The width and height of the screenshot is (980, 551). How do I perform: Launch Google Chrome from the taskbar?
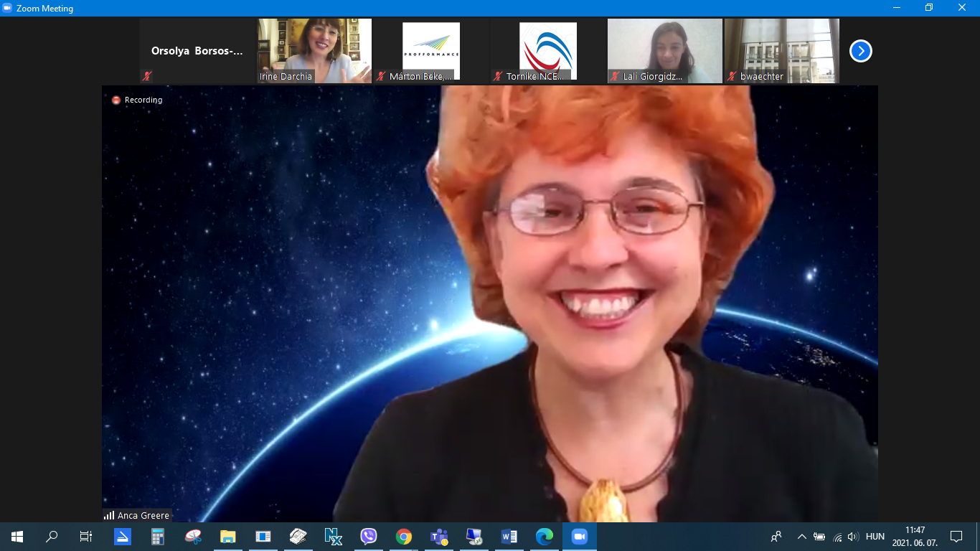point(404,537)
